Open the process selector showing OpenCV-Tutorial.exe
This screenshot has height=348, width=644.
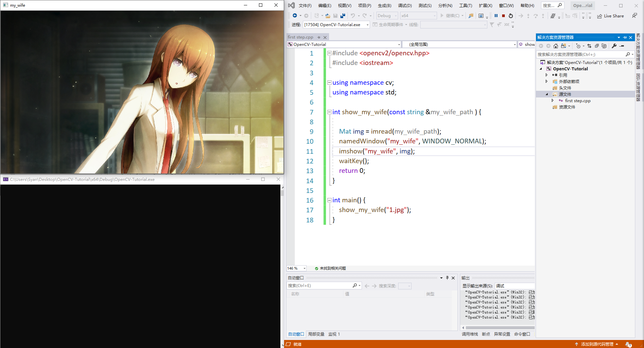click(x=336, y=25)
